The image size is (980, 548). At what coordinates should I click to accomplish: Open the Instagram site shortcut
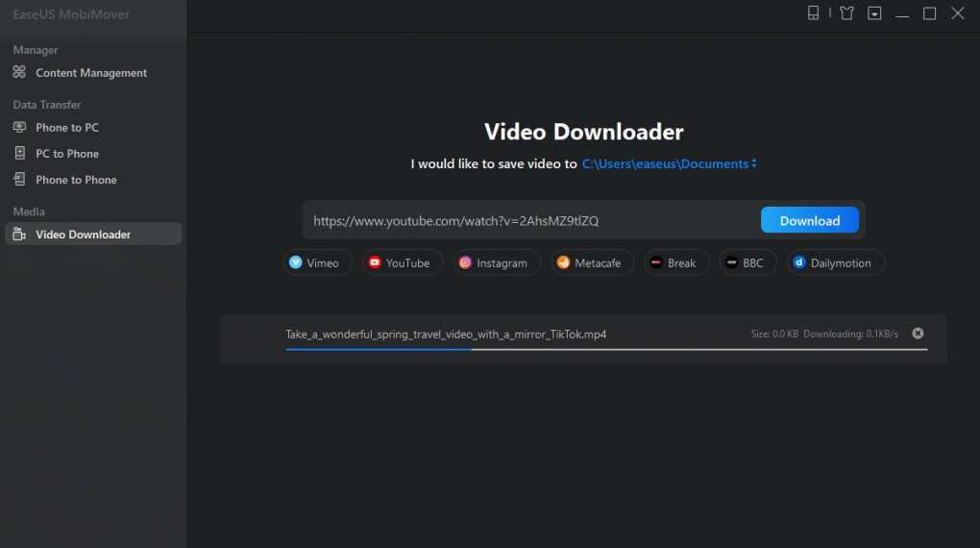497,262
